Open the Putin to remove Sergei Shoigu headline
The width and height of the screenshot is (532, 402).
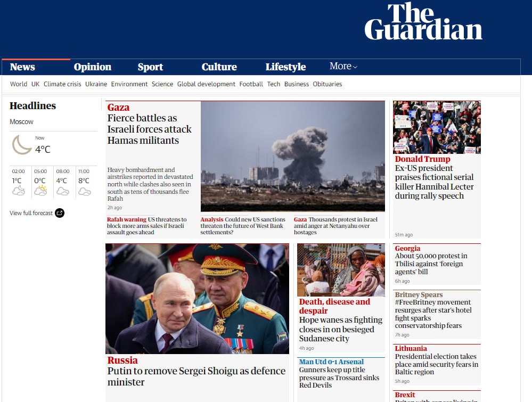(196, 376)
